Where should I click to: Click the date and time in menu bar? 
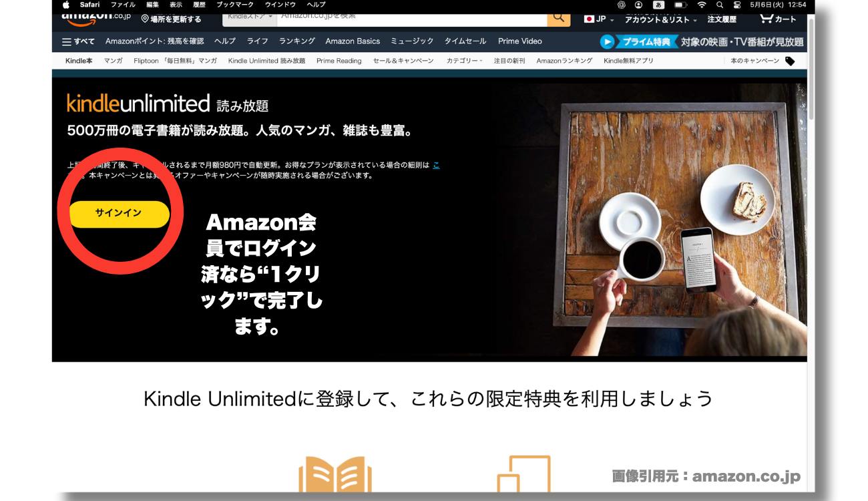[779, 5]
